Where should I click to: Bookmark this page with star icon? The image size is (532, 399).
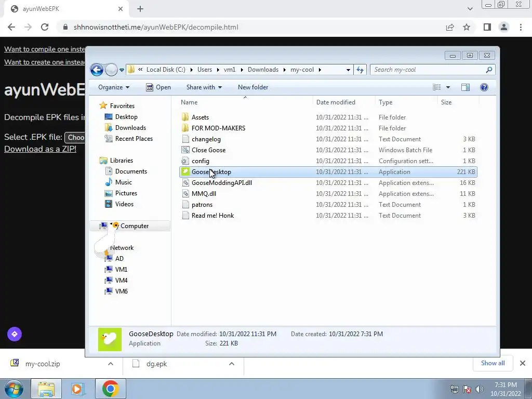coord(467,27)
